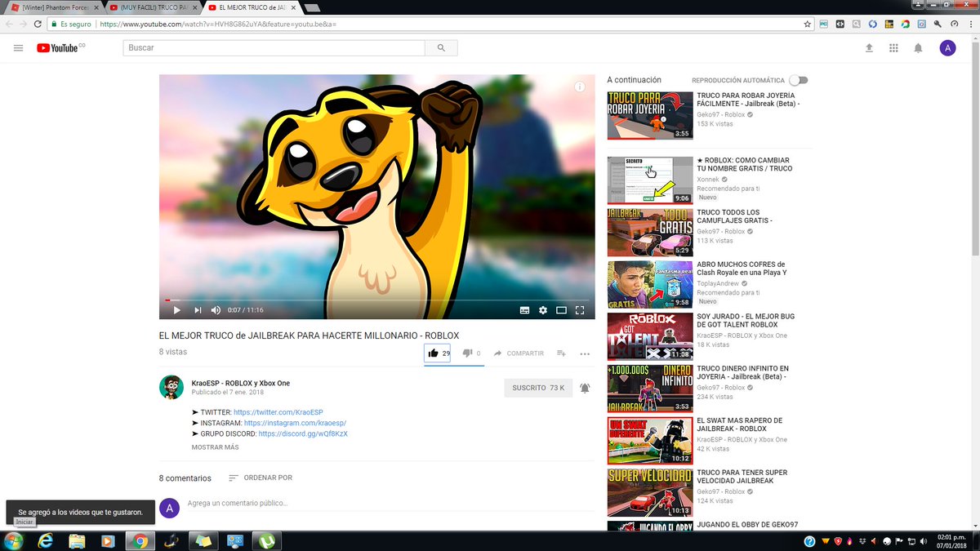Bookmark page with the star icon
Image resolution: width=980 pixels, height=551 pixels.
(x=808, y=24)
